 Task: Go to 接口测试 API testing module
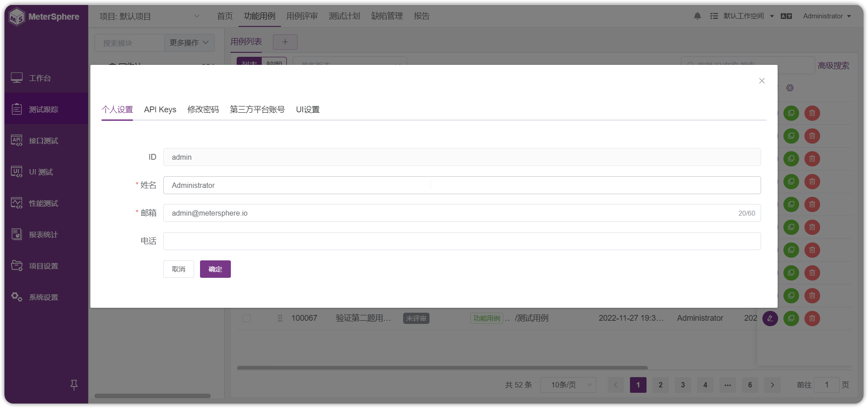tap(46, 140)
